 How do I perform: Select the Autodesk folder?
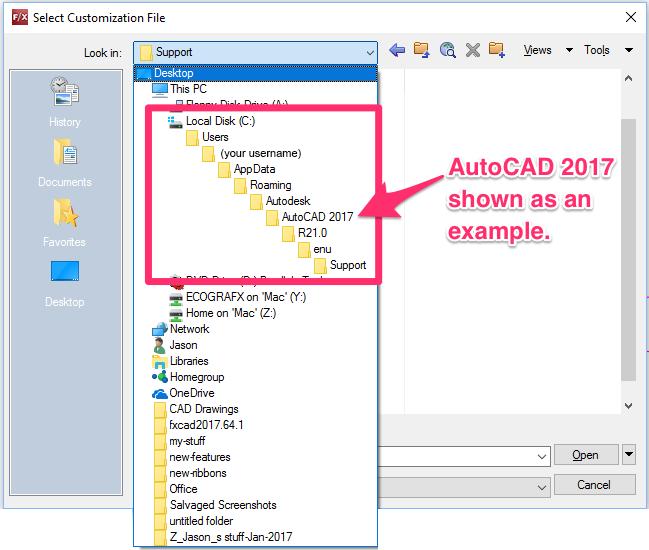pyautogui.click(x=280, y=201)
